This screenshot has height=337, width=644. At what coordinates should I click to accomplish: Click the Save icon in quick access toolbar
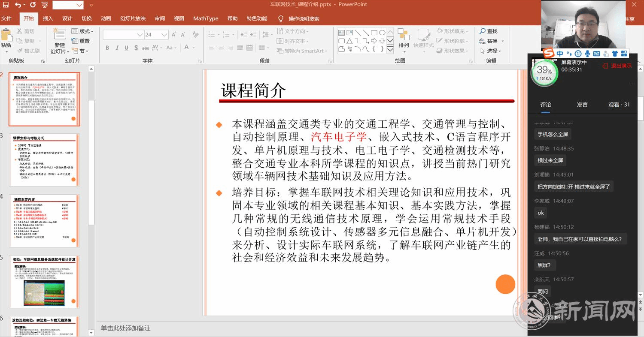point(6,5)
